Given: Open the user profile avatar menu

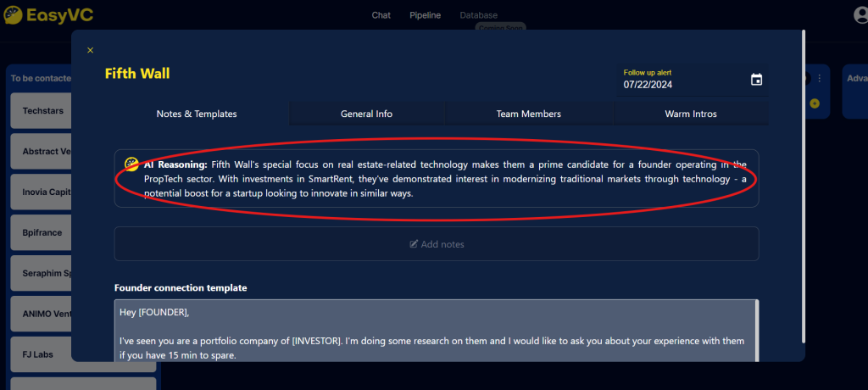Looking at the screenshot, I should 860,15.
